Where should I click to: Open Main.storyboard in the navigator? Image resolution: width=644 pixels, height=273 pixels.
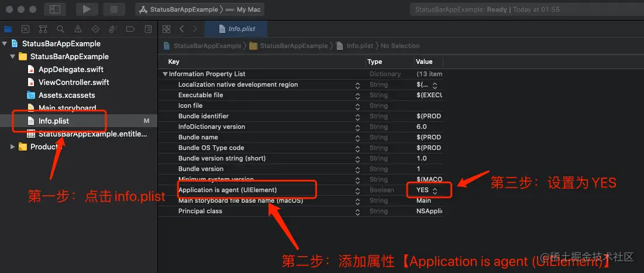pyautogui.click(x=67, y=108)
